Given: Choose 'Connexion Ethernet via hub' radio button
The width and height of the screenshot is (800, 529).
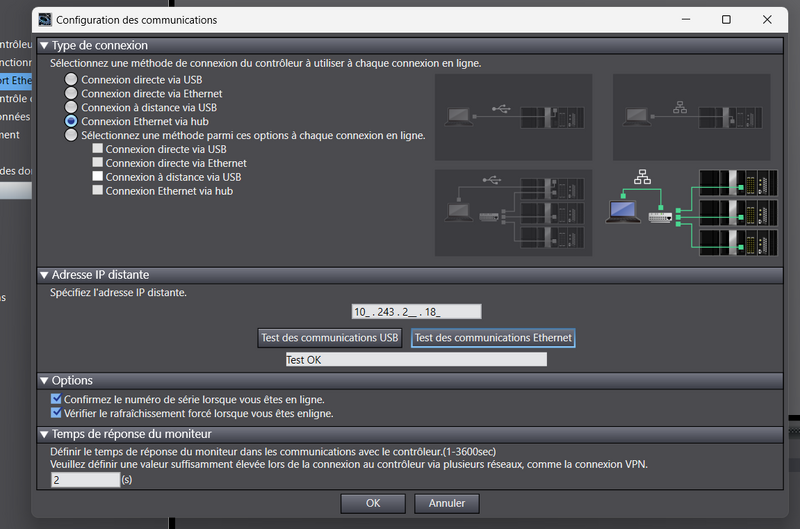Looking at the screenshot, I should tap(71, 121).
